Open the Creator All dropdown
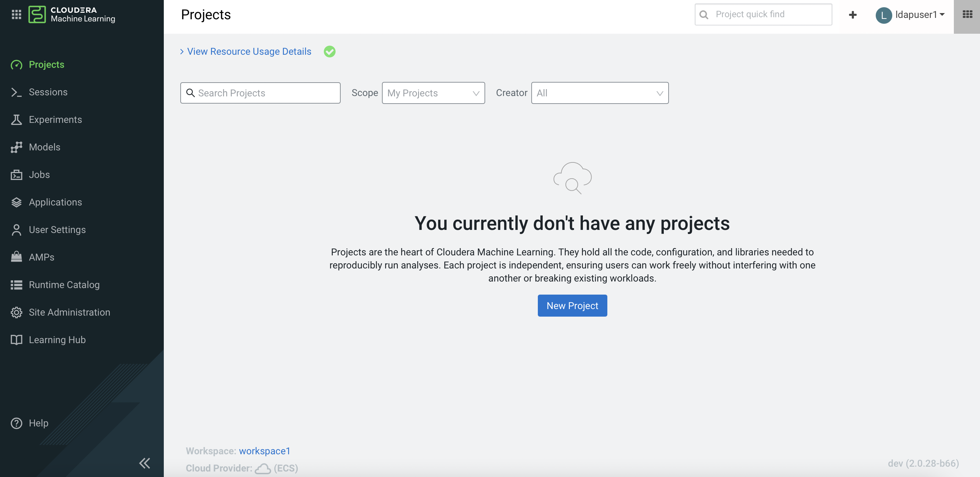980x477 pixels. click(x=599, y=93)
